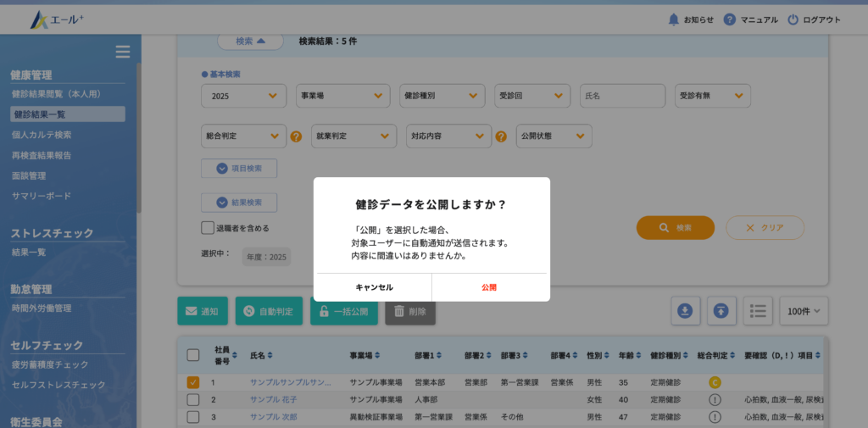Screen dimensions: 868x428
Task: Click the logout power icon
Action: pos(793,19)
